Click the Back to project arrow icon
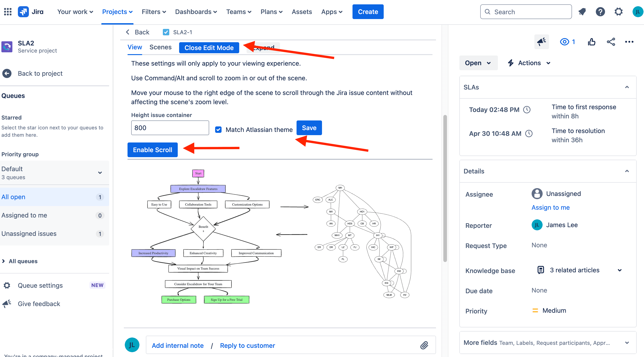 click(x=7, y=73)
